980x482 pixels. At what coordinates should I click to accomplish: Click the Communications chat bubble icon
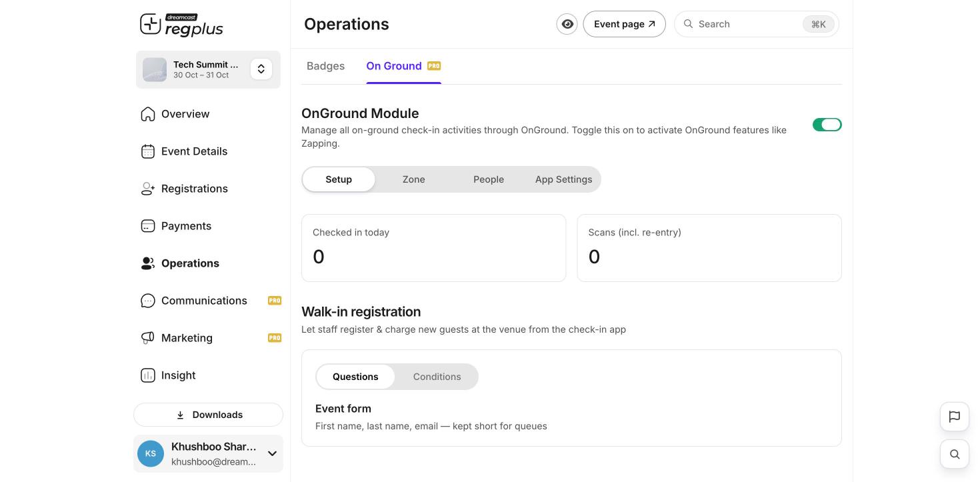[x=148, y=301]
